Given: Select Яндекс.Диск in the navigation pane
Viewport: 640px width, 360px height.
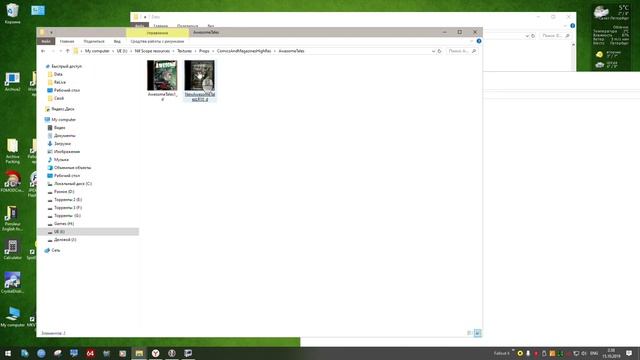Looking at the screenshot, I should click(x=62, y=109).
